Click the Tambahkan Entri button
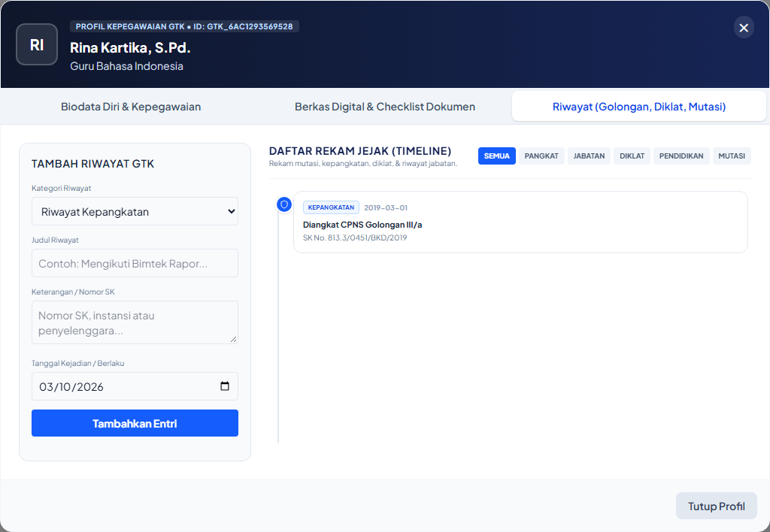The image size is (770, 532). 135,423
